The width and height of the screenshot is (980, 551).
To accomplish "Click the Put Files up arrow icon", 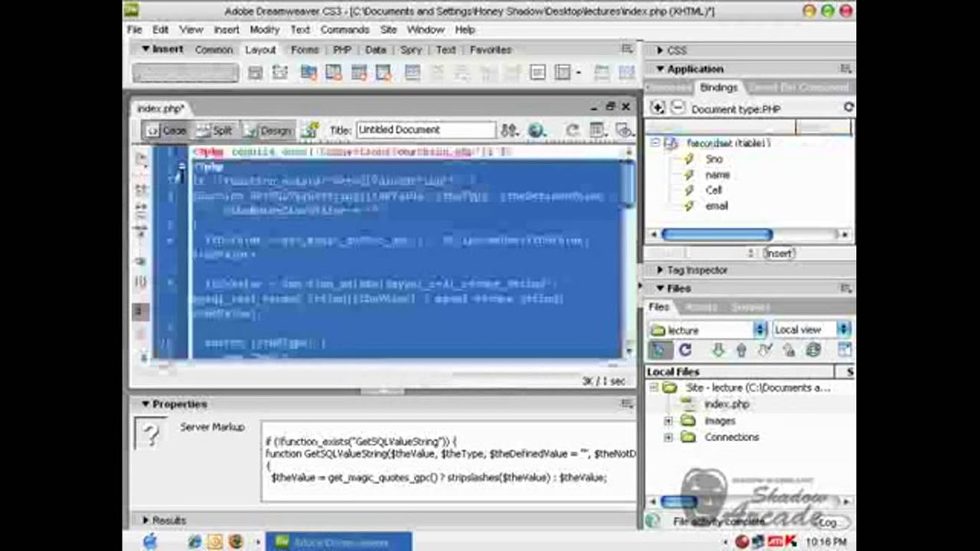I will 741,350.
